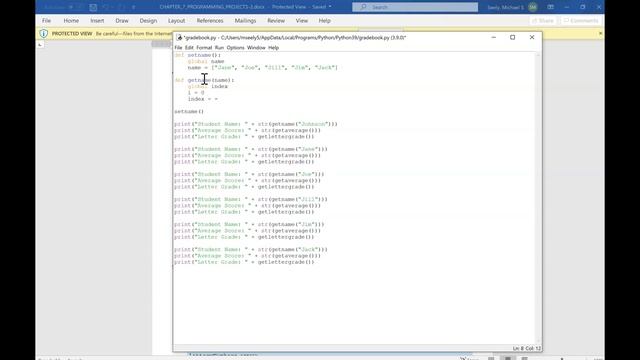Screen dimensions: 640x360
Task: Open the user account avatar SM
Action: click(x=532, y=7)
